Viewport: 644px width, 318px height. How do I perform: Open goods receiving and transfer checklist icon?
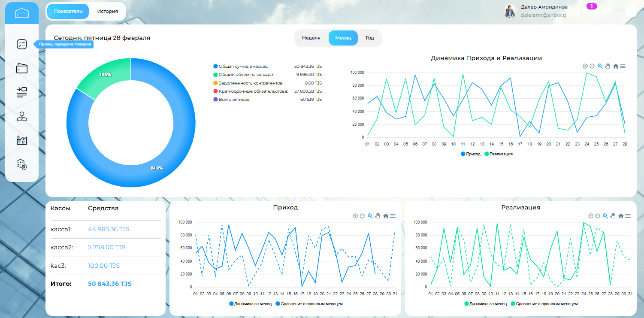point(22,44)
